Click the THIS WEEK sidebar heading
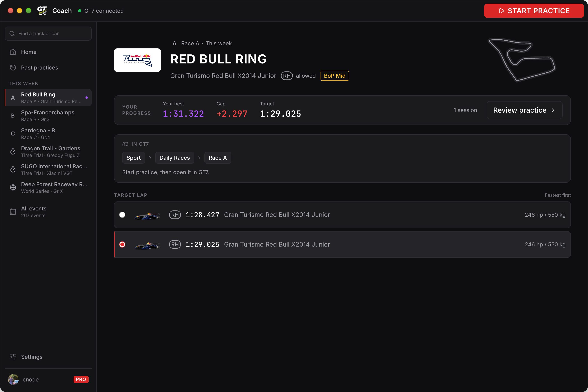The height and width of the screenshot is (392, 588). (23, 83)
